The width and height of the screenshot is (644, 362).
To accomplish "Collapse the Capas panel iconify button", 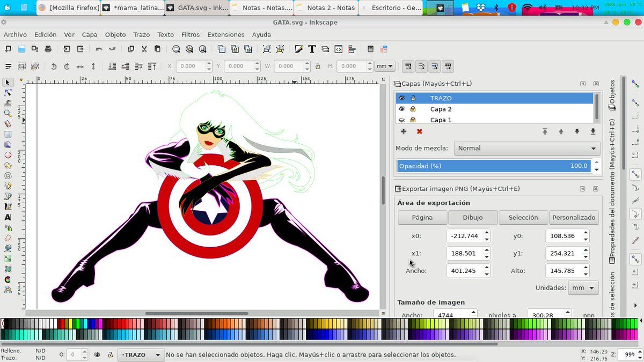I will pos(583,84).
